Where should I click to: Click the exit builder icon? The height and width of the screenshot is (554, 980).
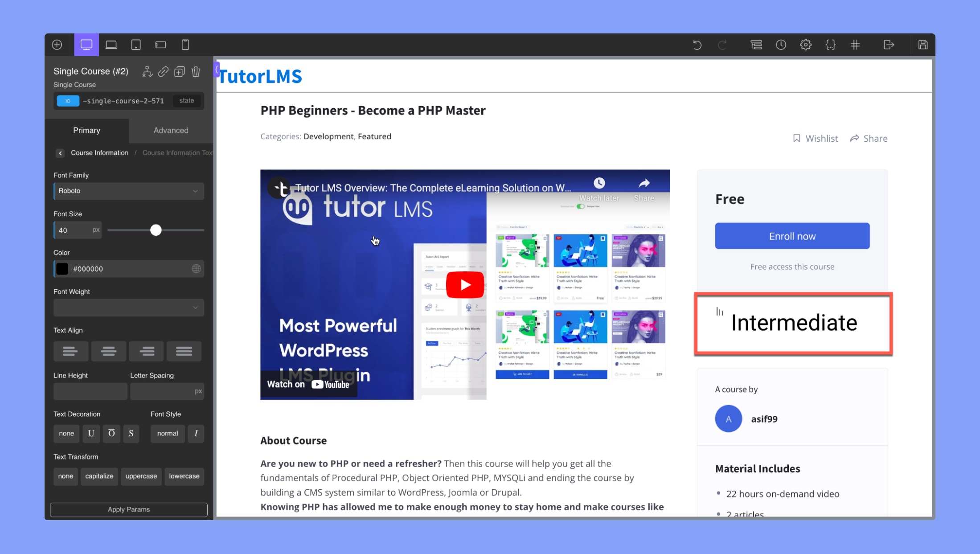(889, 45)
